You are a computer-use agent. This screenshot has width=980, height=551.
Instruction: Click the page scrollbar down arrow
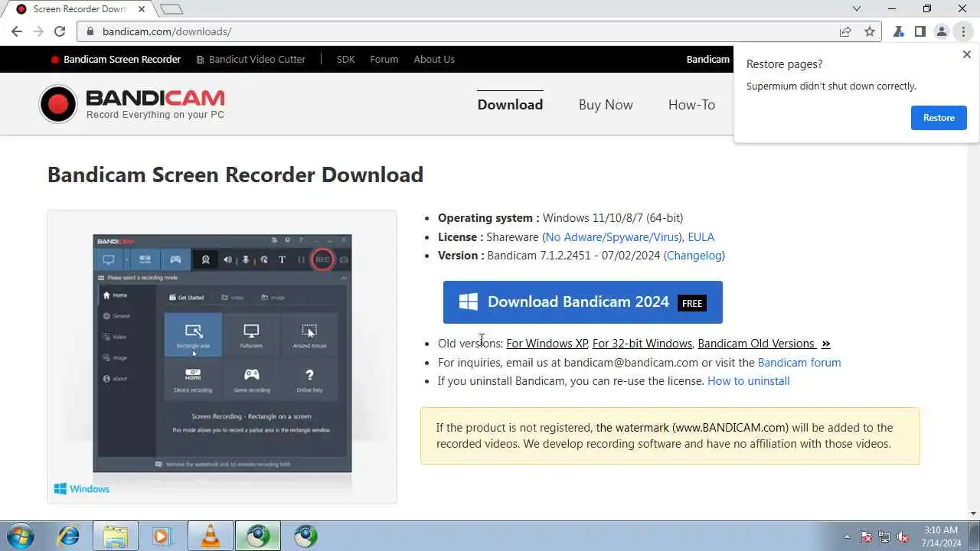pos(973,514)
